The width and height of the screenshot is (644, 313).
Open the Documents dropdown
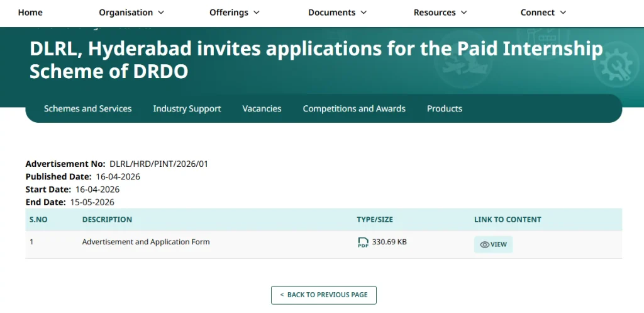tap(337, 13)
